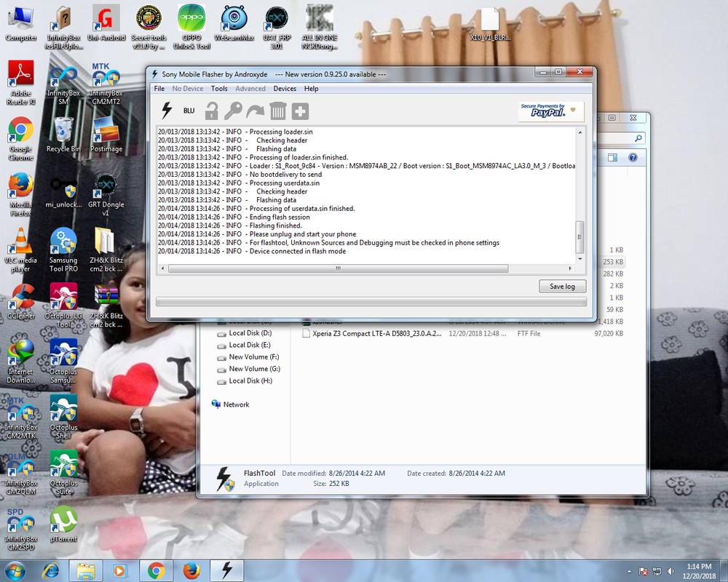Click the log scroll right arrow
Image resolution: width=728 pixels, height=582 pixels.
point(570,268)
